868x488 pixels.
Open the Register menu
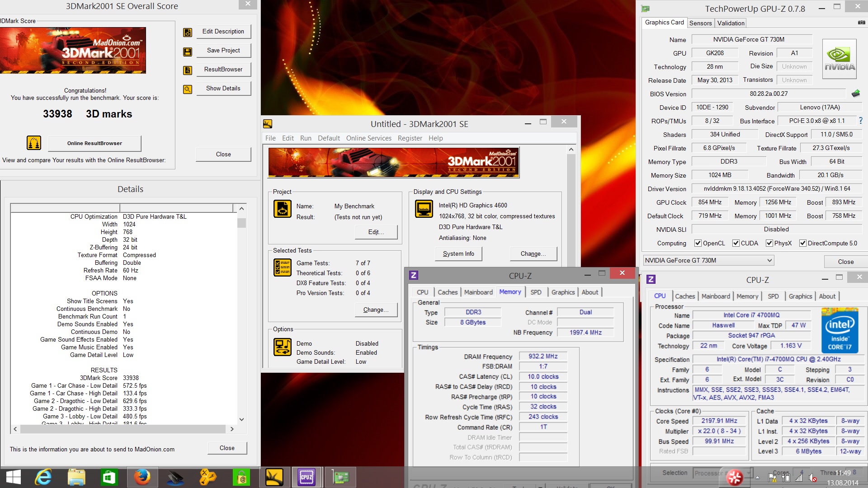tap(410, 138)
